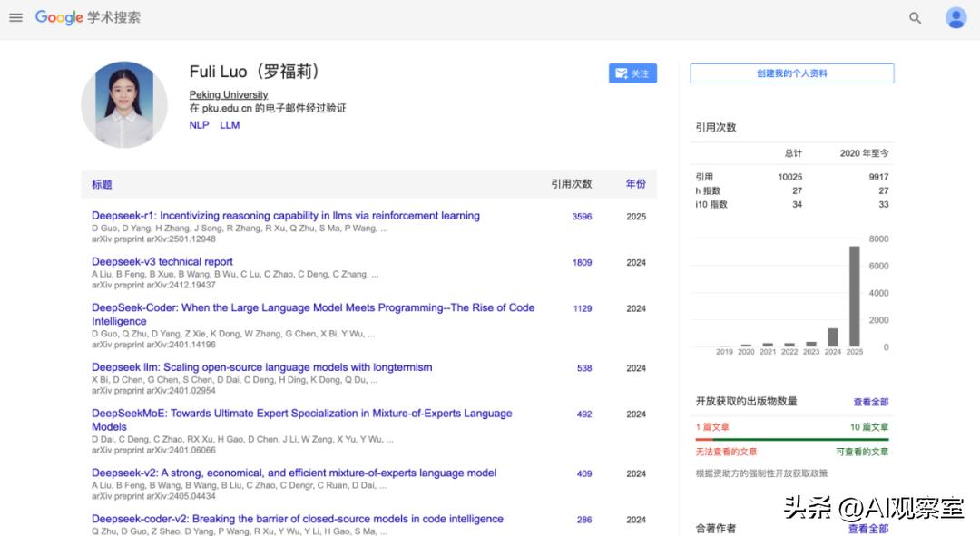Viewport: 980px width, 536px height.
Task: Click the envelope icon on the 关注 button
Action: point(621,73)
